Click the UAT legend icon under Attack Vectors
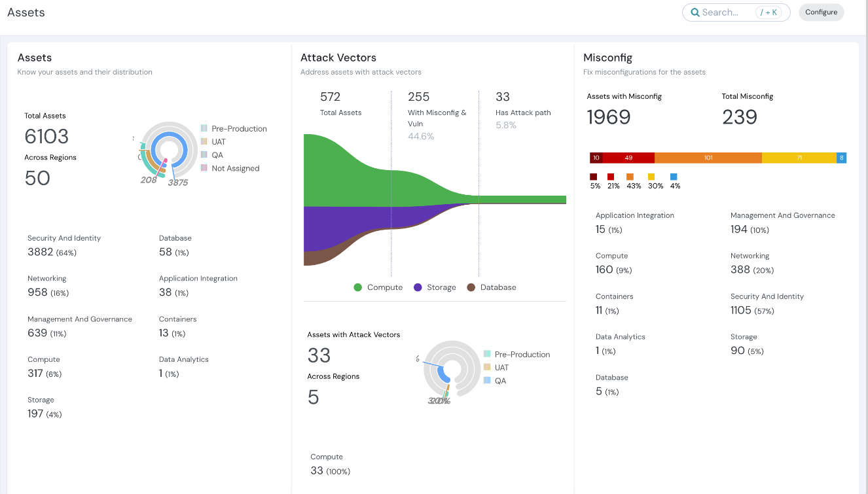 click(x=487, y=368)
